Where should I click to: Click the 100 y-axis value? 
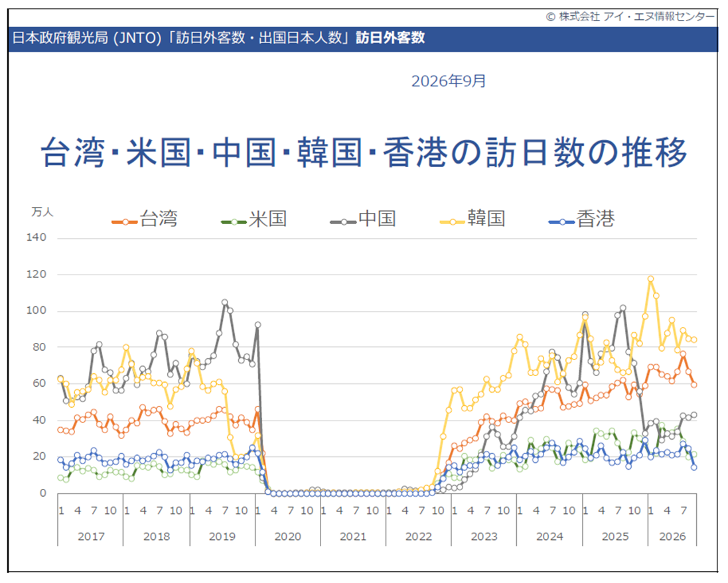tap(36, 310)
